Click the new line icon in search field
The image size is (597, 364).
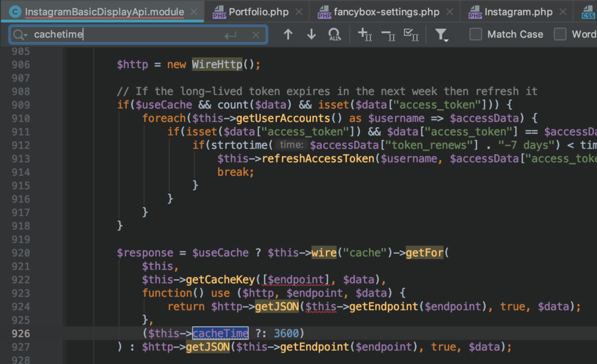[230, 35]
